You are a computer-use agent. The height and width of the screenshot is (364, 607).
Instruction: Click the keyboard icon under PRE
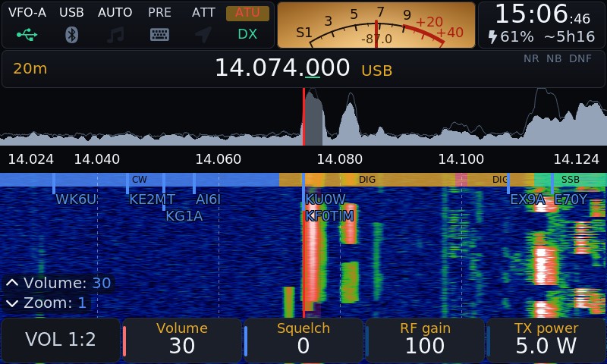pos(159,35)
